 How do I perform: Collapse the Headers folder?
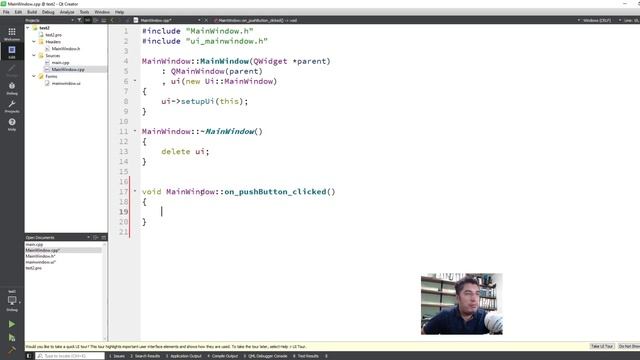[34, 42]
